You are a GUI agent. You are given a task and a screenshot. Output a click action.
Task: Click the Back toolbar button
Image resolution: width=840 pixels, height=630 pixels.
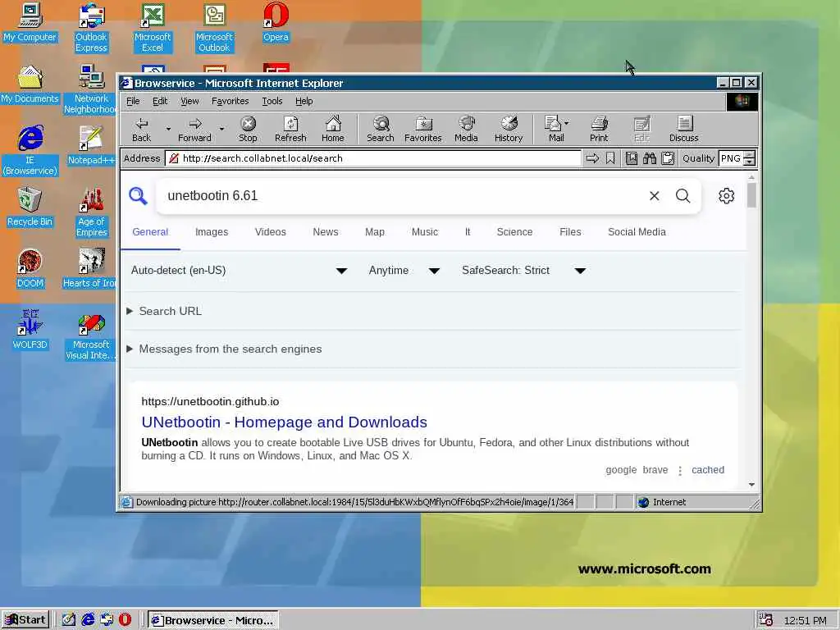141,129
